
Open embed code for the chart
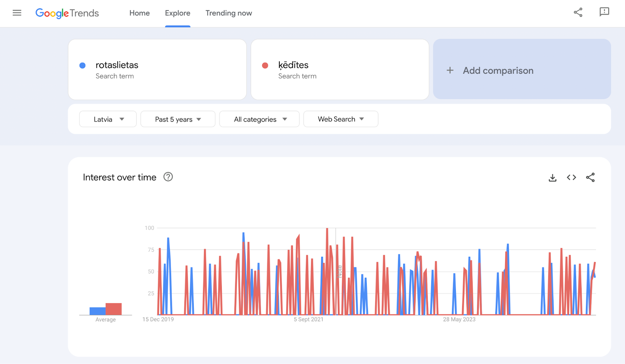571,178
